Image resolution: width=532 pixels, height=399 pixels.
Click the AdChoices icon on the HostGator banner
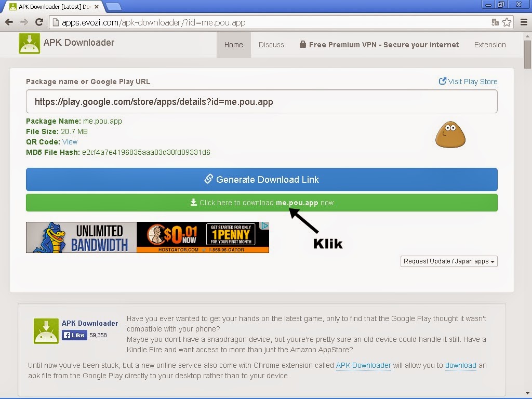coord(264,225)
